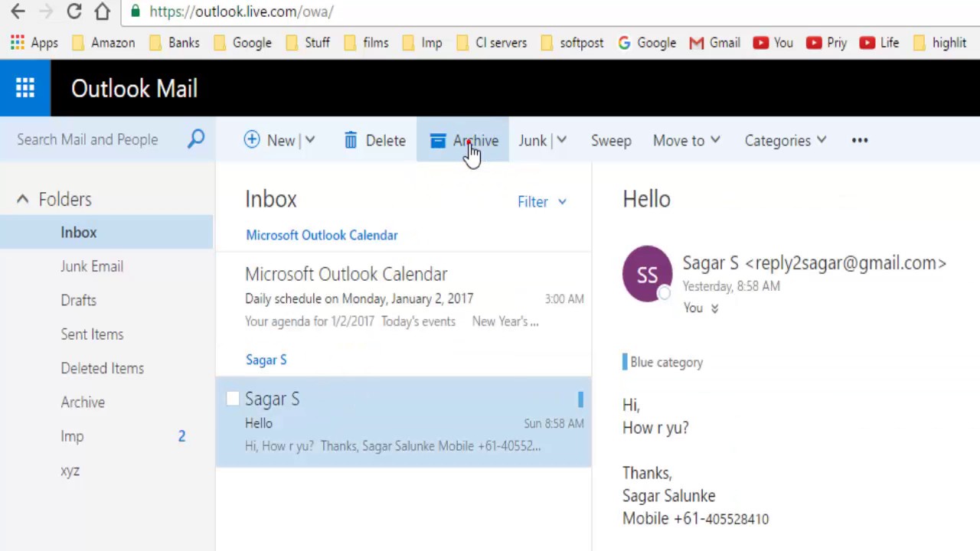Viewport: 980px width, 551px height.
Task: Click the search magnifier icon
Action: [196, 139]
